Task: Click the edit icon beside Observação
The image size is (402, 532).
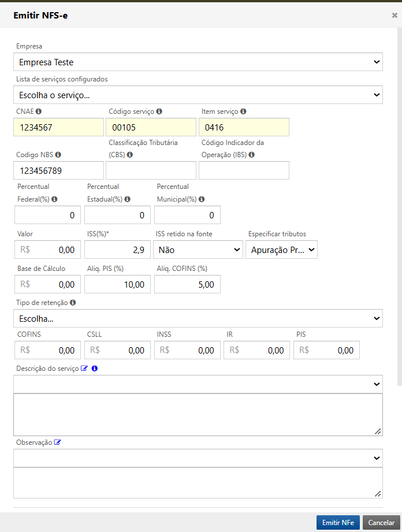Action: click(57, 442)
